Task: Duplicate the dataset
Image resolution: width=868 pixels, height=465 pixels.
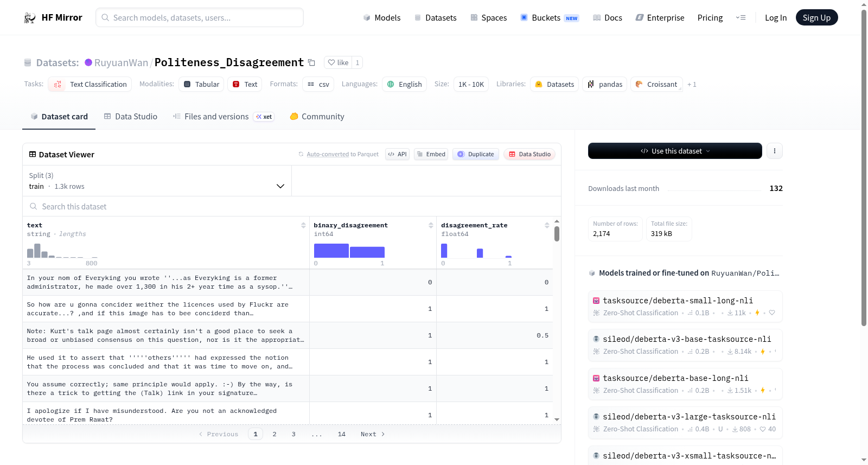Action: point(476,154)
